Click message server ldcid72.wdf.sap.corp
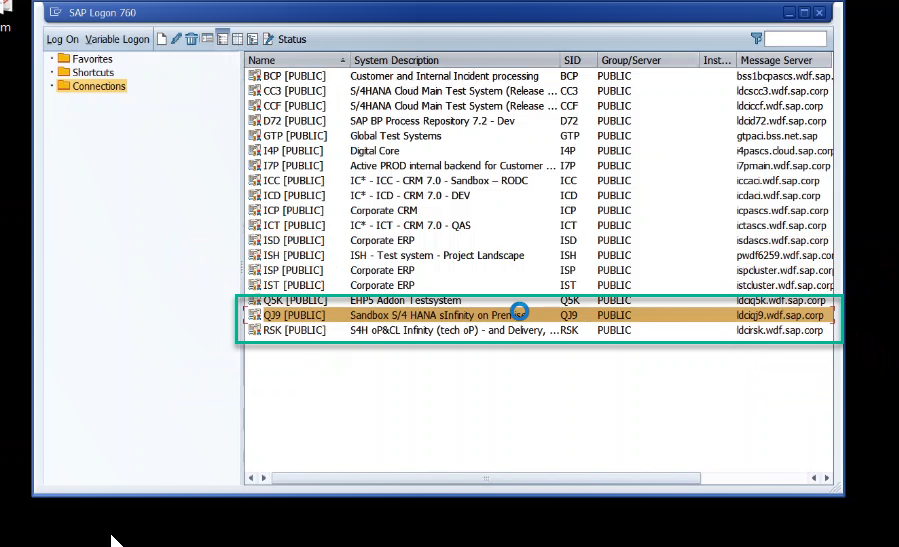The image size is (899, 547). point(781,120)
